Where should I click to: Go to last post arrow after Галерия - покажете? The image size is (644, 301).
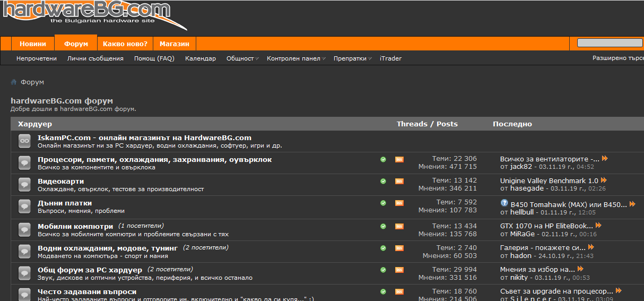[591, 247]
